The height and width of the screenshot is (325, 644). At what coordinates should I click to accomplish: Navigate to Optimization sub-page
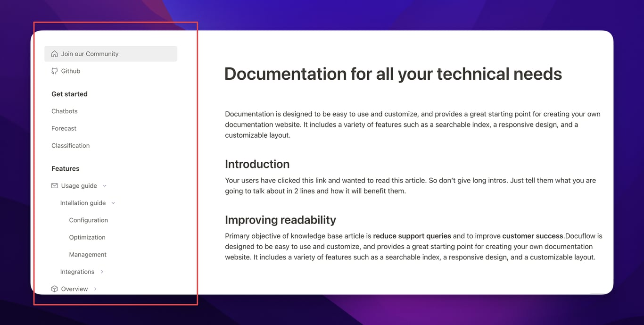pyautogui.click(x=87, y=237)
